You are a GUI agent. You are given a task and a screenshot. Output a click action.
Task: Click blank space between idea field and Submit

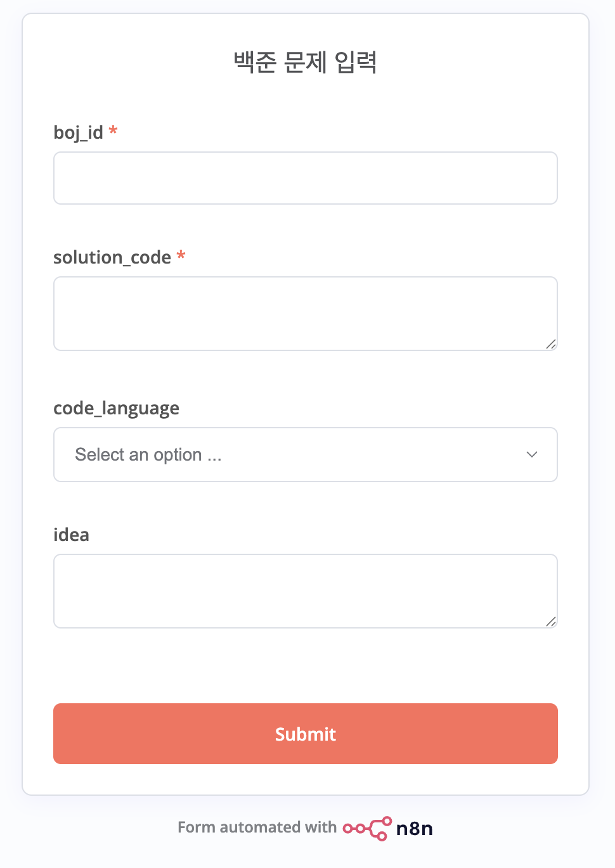pos(305,665)
